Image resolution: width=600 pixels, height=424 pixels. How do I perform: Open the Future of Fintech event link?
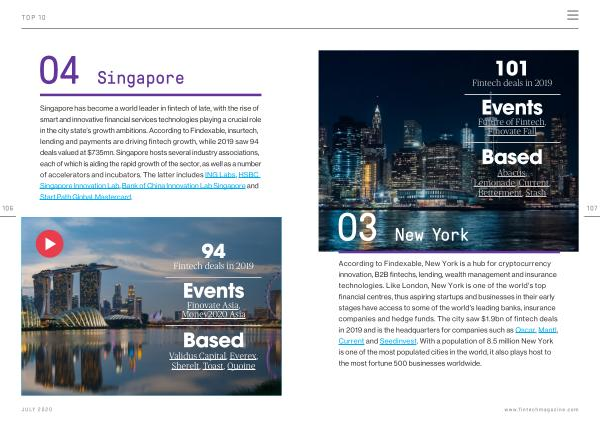(x=511, y=121)
